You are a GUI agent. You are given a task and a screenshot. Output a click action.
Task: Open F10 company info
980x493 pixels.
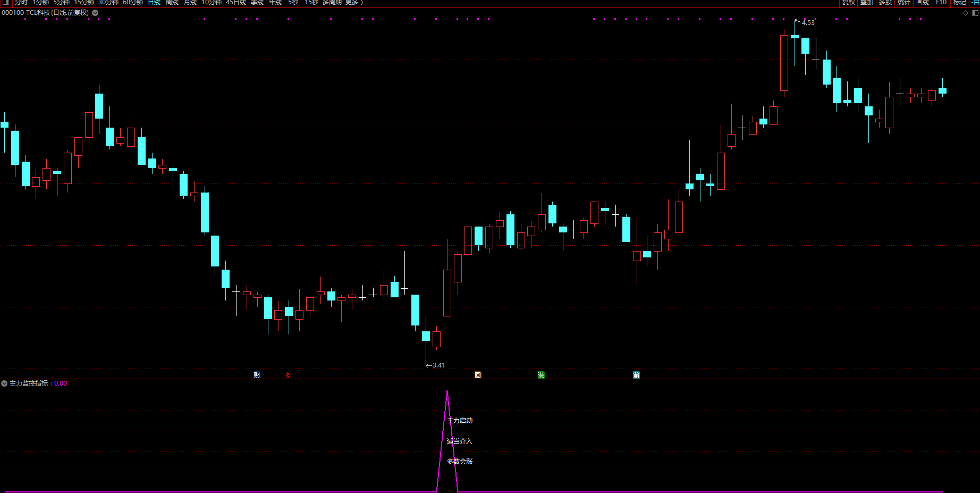coord(941,2)
